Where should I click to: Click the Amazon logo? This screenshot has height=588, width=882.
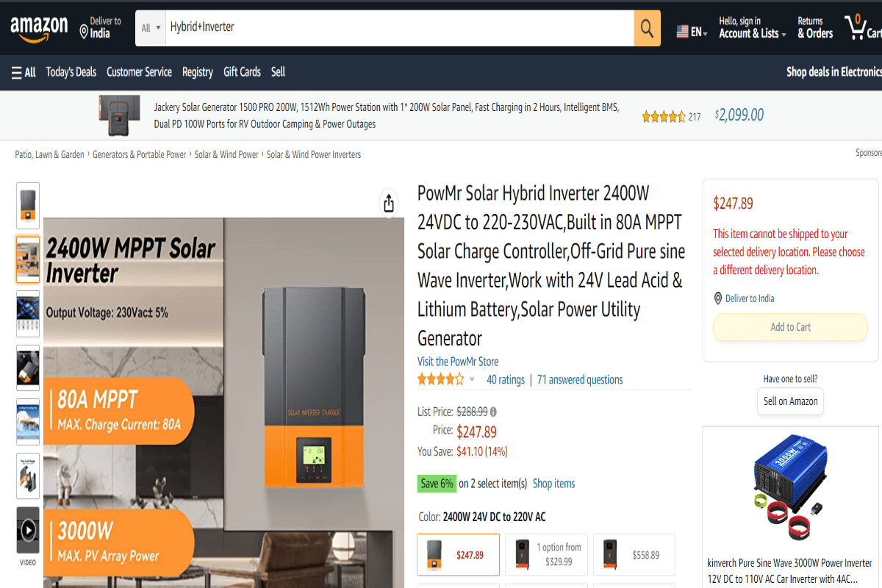click(38, 29)
